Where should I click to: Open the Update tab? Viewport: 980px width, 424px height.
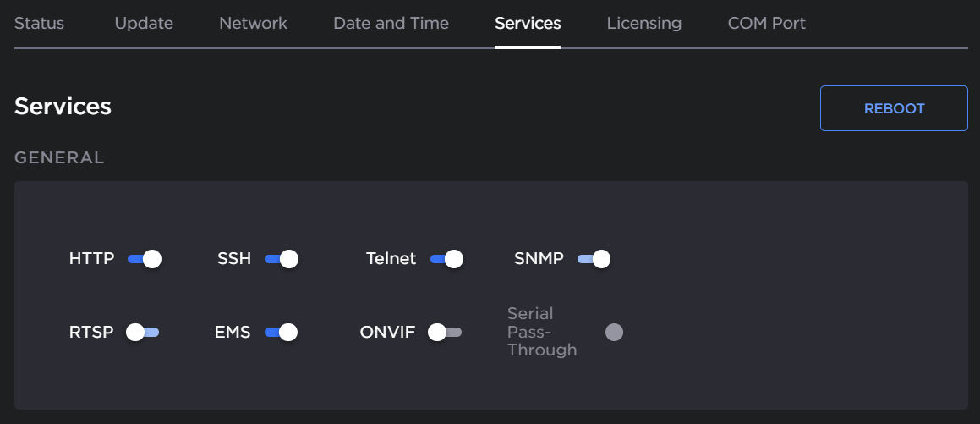(144, 24)
